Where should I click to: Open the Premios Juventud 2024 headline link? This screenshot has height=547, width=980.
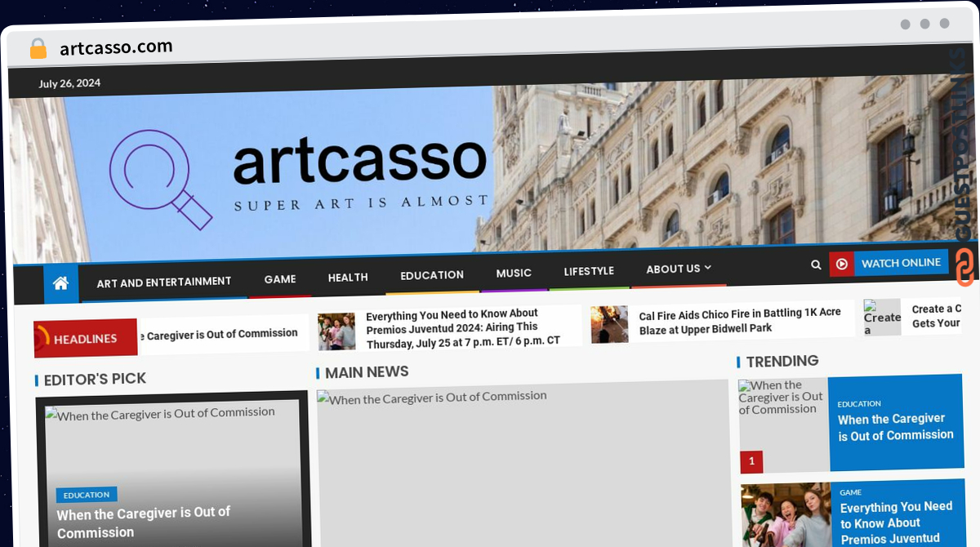pyautogui.click(x=463, y=328)
